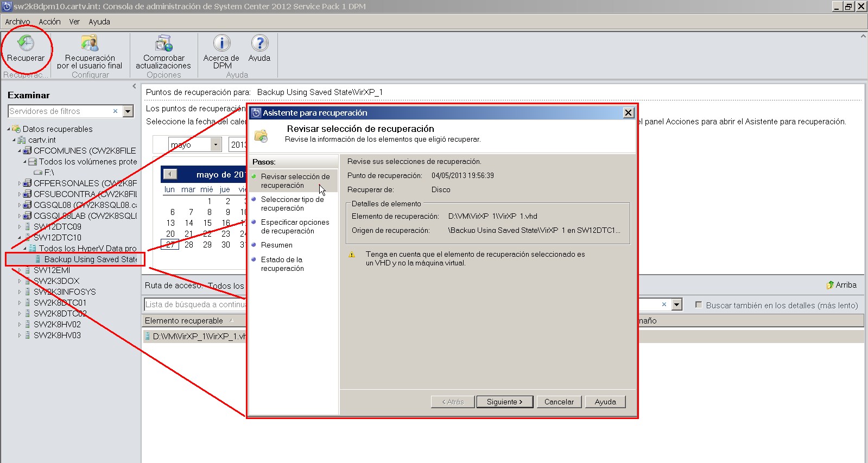Click the Recuperar toolbar icon

pos(26,43)
